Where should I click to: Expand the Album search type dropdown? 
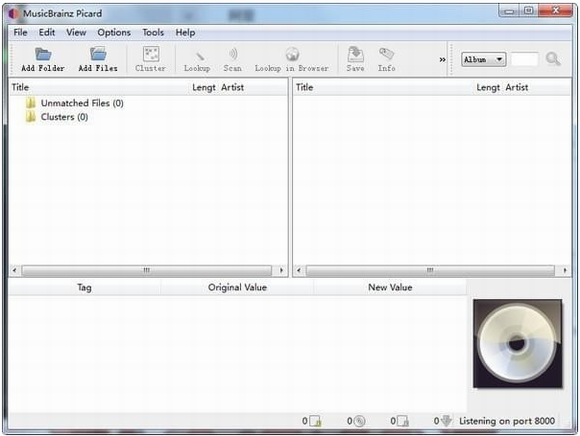(483, 59)
